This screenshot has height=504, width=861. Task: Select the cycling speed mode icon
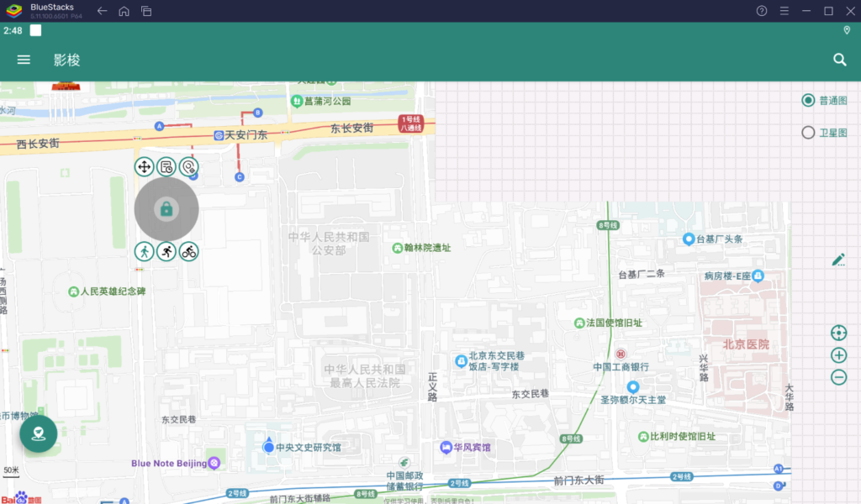[188, 250]
